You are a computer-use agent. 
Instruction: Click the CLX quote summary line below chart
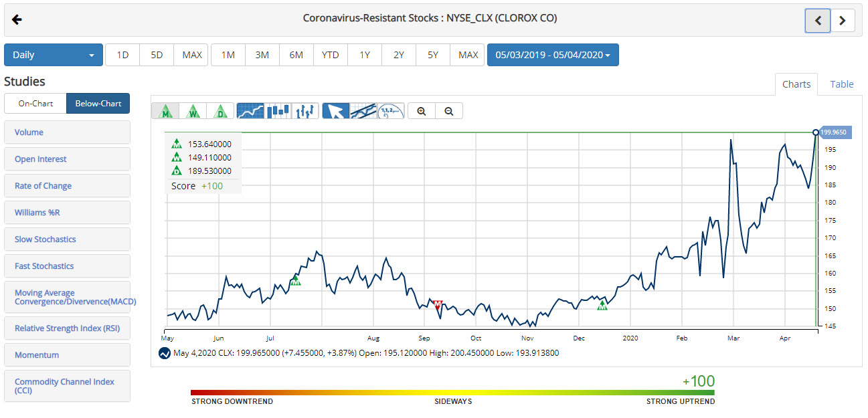pos(366,353)
